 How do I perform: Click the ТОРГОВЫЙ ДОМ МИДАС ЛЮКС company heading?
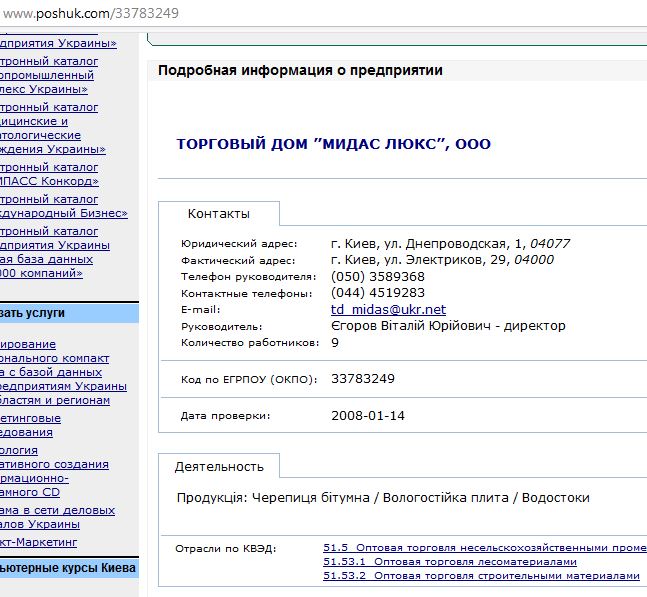[x=333, y=144]
